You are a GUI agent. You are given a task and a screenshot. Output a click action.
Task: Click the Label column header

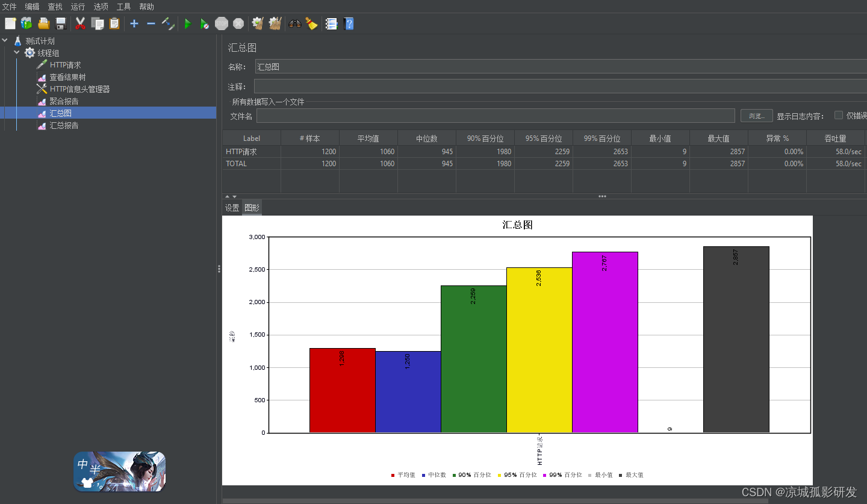point(252,138)
